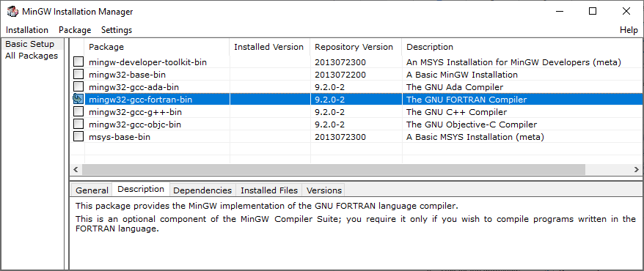
Task: Click 'A Basic MSYS Installation (meta)' description
Action: click(475, 137)
